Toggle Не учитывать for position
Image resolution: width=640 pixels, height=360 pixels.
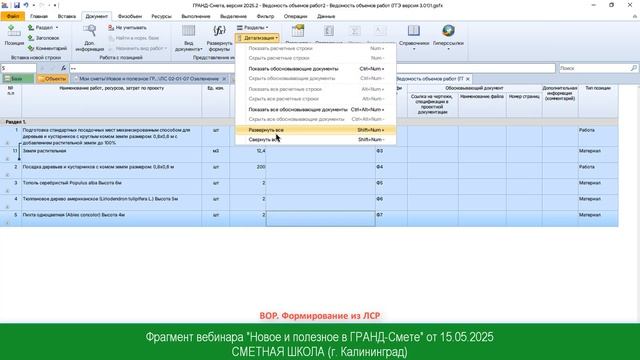(127, 28)
